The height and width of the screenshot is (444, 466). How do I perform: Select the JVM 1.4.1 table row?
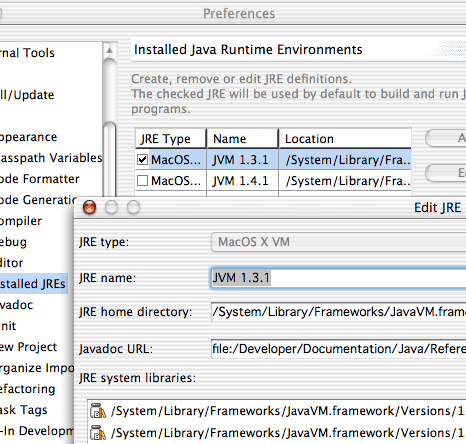tap(273, 181)
